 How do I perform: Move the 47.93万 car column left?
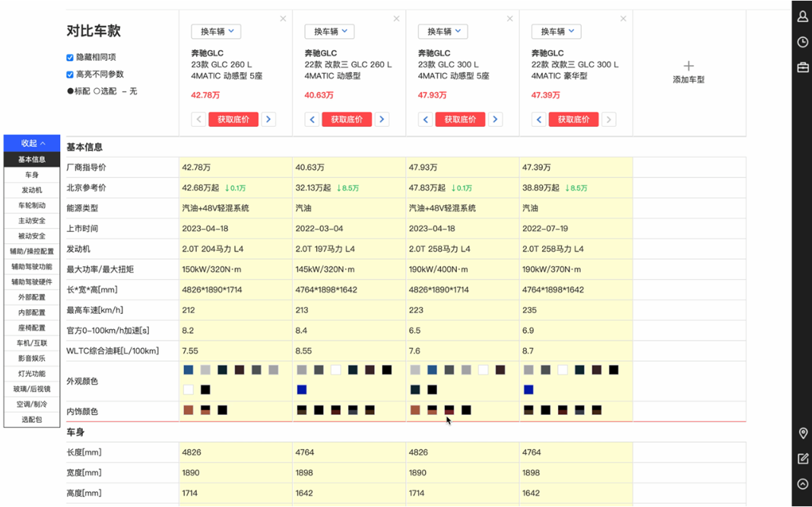[x=425, y=119]
